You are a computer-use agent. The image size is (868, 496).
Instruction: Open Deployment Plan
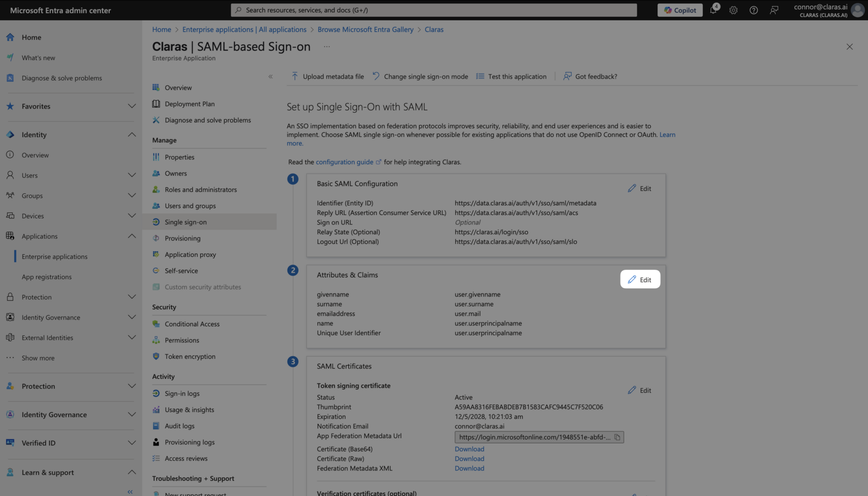189,104
